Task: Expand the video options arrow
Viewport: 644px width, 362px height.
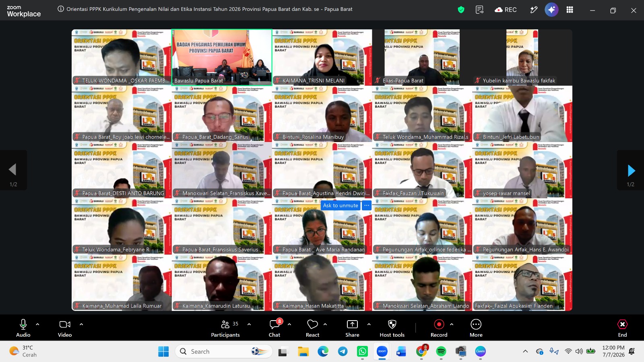Action: (81, 324)
